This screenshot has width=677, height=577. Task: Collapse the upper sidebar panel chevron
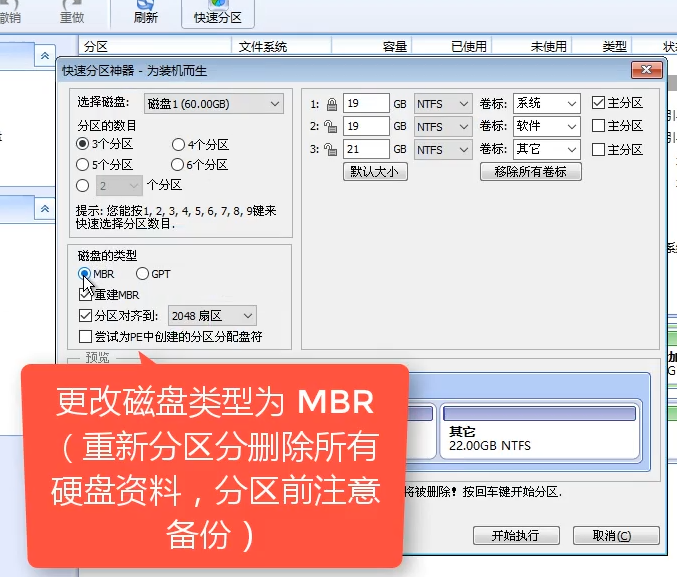pos(44,56)
